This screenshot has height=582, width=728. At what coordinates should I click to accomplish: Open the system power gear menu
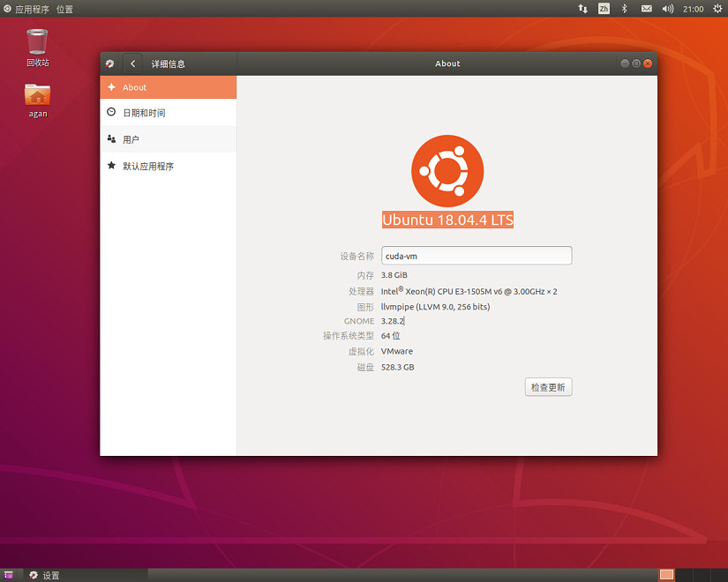tap(717, 8)
